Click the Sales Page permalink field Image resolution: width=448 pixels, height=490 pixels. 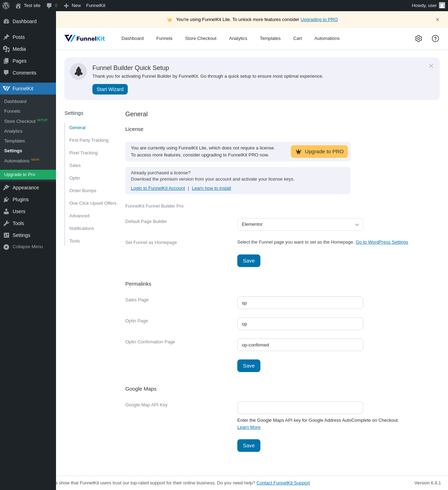point(300,303)
